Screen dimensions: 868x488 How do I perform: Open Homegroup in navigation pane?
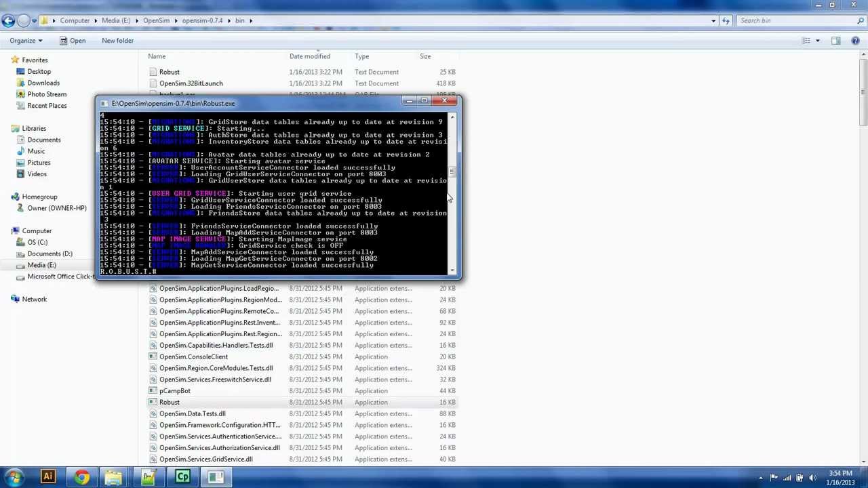point(39,197)
